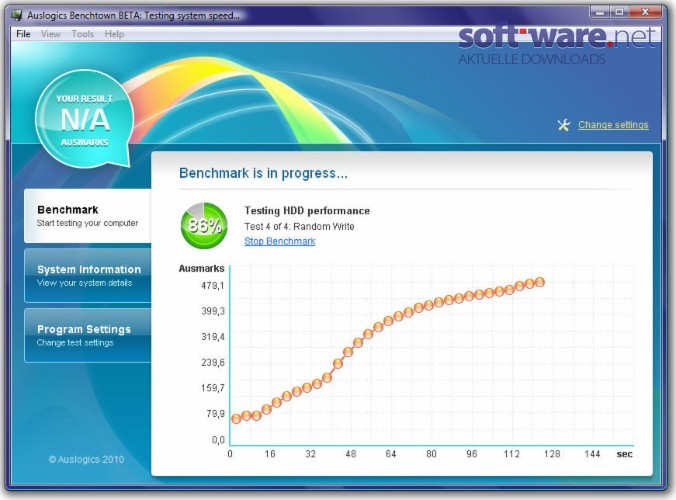Open the Tools menu
This screenshot has width=676, height=500.
pyautogui.click(x=82, y=34)
